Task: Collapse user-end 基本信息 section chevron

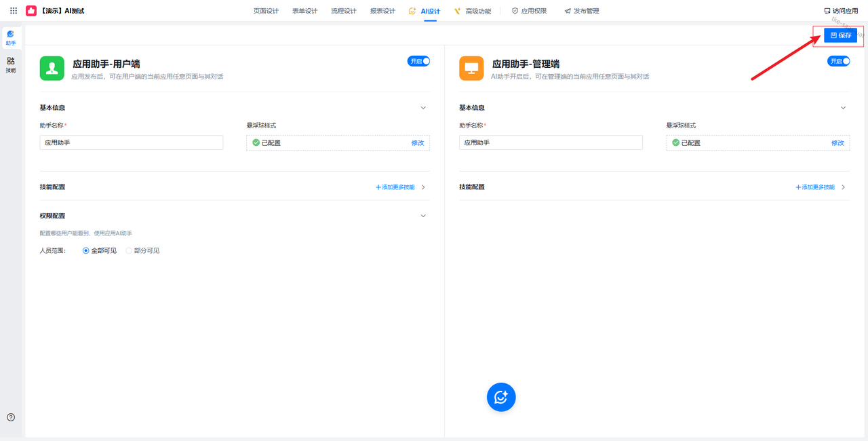Action: tap(423, 108)
